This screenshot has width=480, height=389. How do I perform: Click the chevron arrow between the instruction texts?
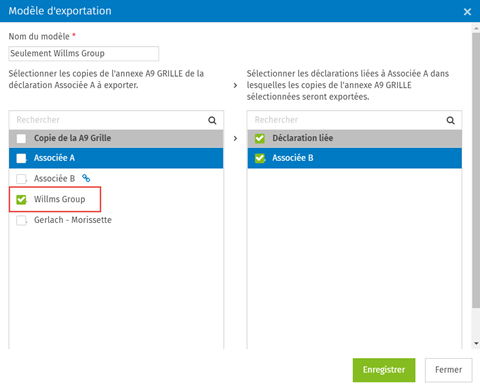[235, 85]
